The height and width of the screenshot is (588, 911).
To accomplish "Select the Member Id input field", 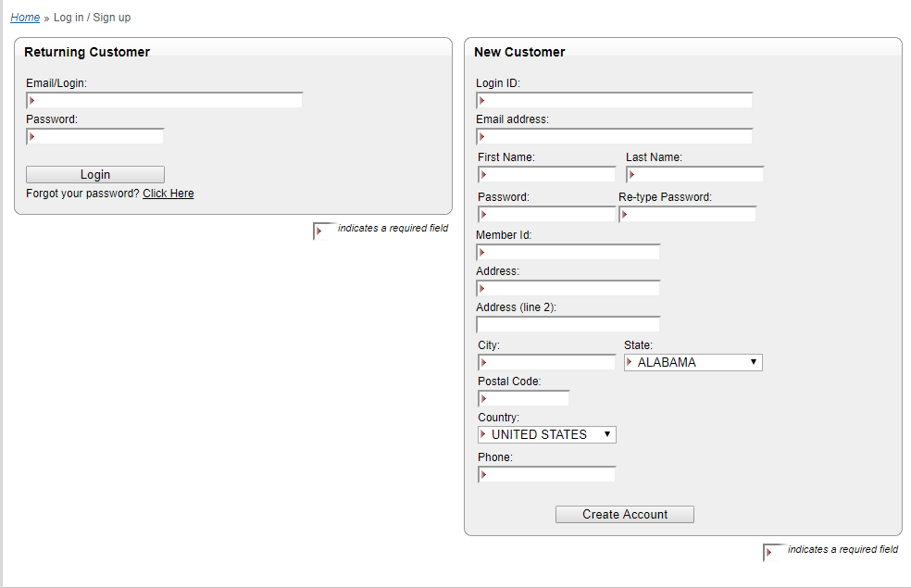I will coord(568,252).
